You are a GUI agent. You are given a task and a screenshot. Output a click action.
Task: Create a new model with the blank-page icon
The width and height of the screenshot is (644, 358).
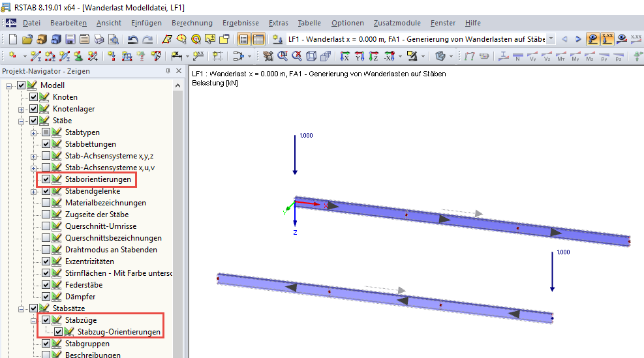[x=13, y=39]
